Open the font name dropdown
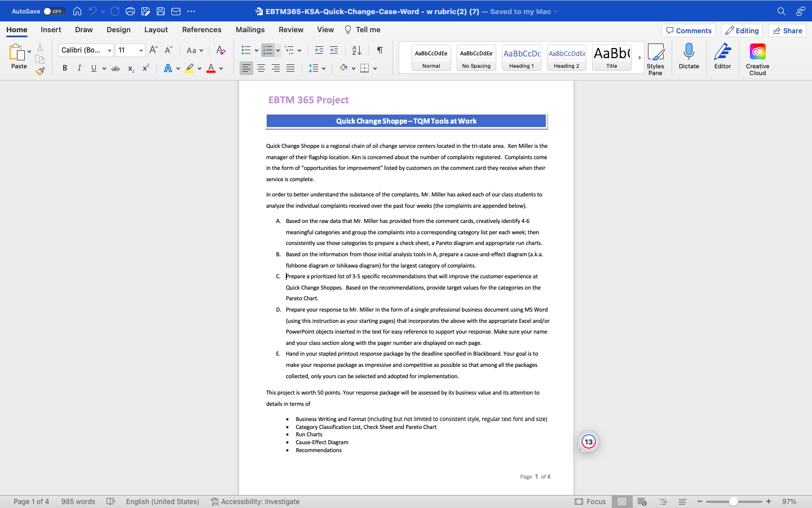The height and width of the screenshot is (508, 812). point(109,50)
